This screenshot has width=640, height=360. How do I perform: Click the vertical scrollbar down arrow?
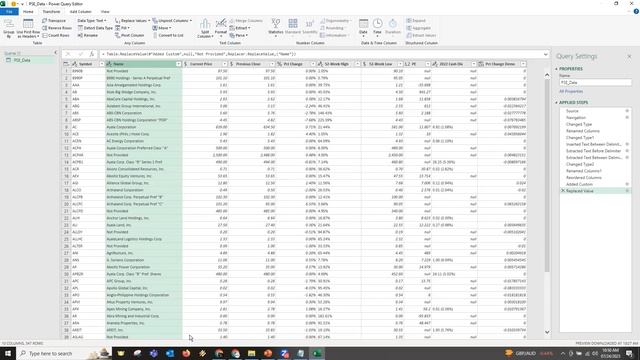[x=547, y=332]
